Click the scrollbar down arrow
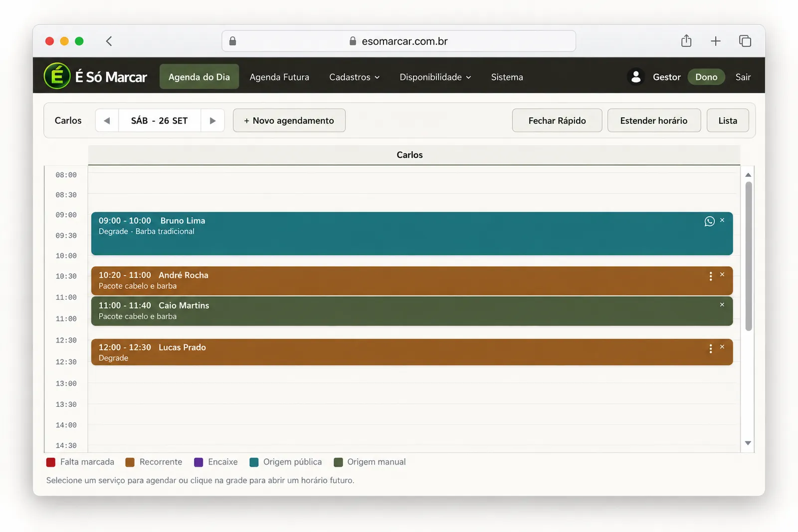This screenshot has height=532, width=798. pyautogui.click(x=748, y=443)
